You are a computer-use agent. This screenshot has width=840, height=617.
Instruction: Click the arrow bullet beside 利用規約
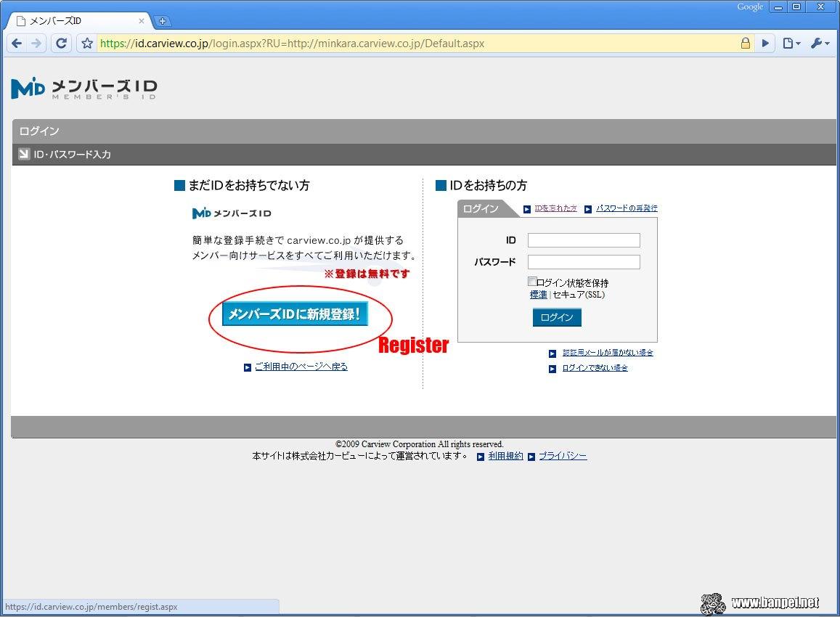(481, 457)
